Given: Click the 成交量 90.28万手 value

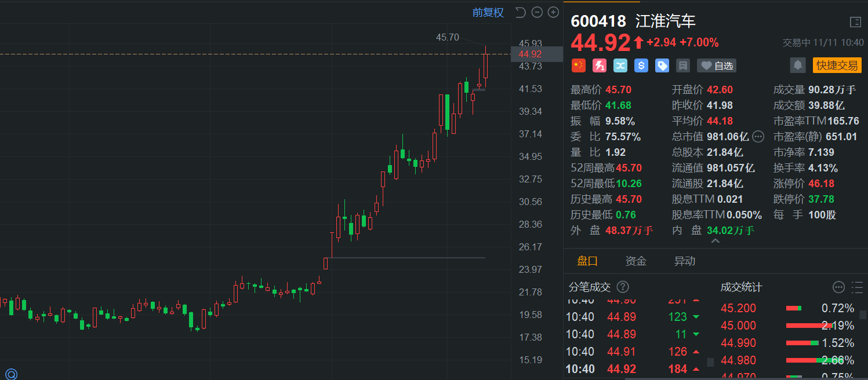Looking at the screenshot, I should (832, 90).
